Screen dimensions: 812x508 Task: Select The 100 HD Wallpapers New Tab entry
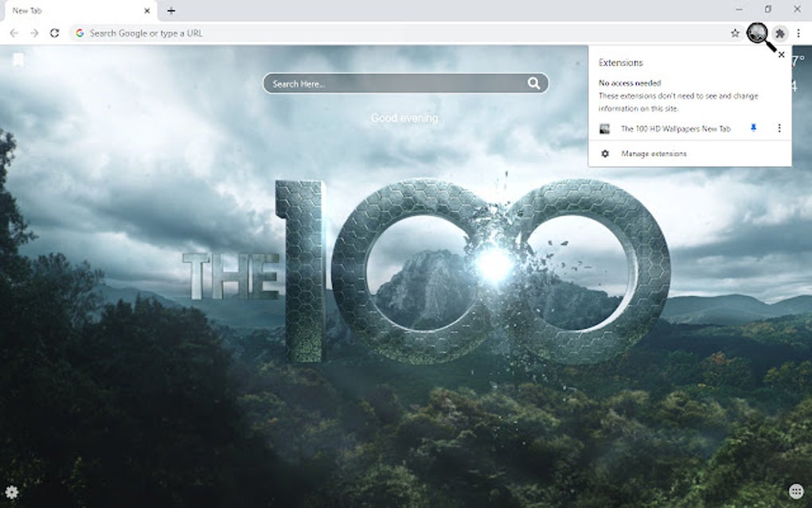coord(676,128)
